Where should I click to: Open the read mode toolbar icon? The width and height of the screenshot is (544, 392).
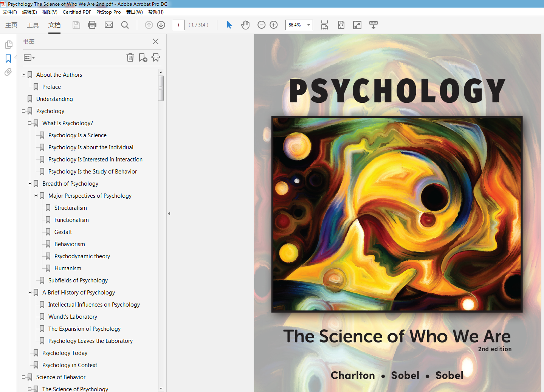point(374,25)
